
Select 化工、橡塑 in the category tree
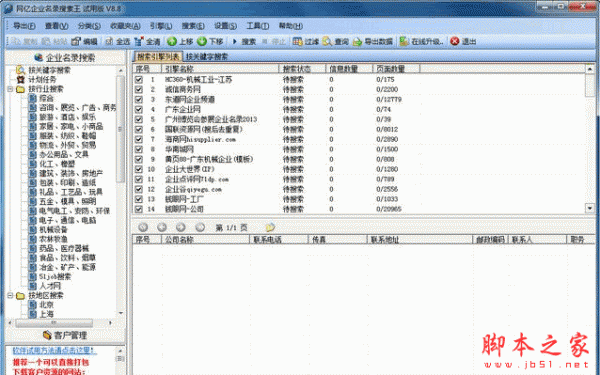pyautogui.click(x=57, y=164)
